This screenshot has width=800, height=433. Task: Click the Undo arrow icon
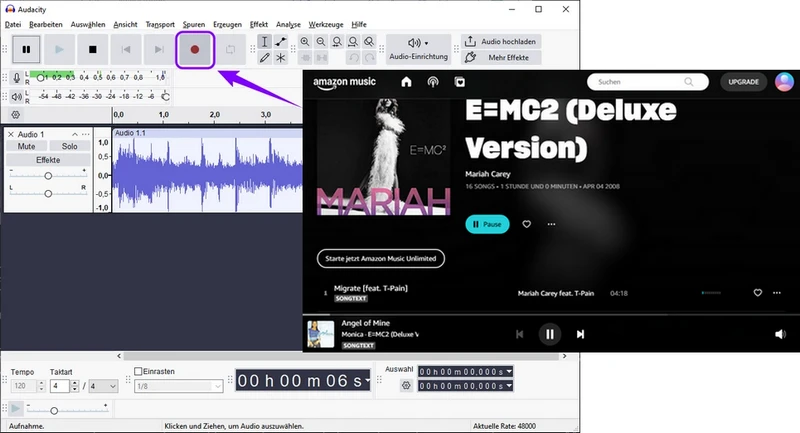pos(353,58)
